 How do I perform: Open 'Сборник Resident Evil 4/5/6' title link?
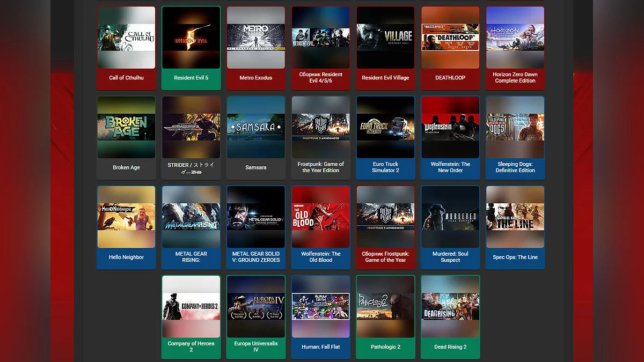[x=321, y=78]
